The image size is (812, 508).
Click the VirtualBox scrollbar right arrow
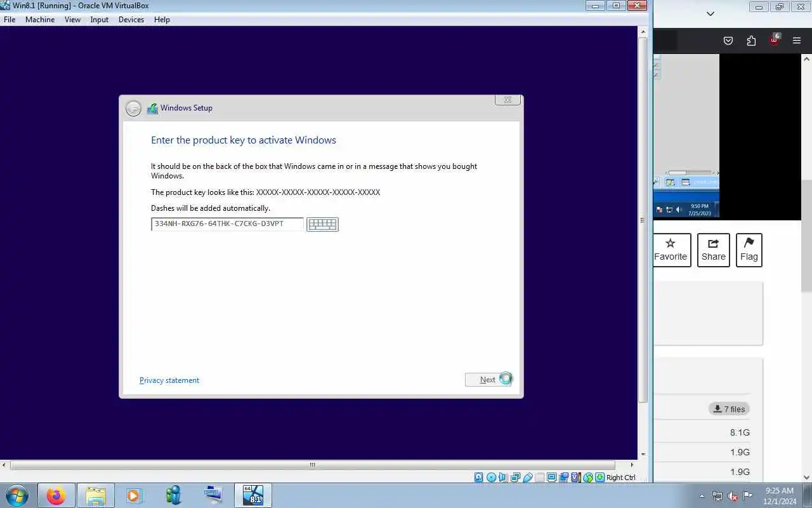[631, 465]
